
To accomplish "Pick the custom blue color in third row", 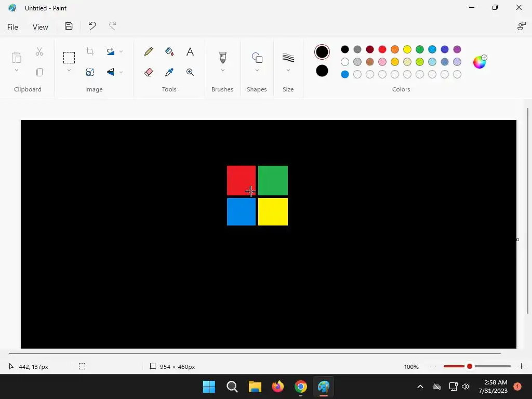I will (x=345, y=74).
